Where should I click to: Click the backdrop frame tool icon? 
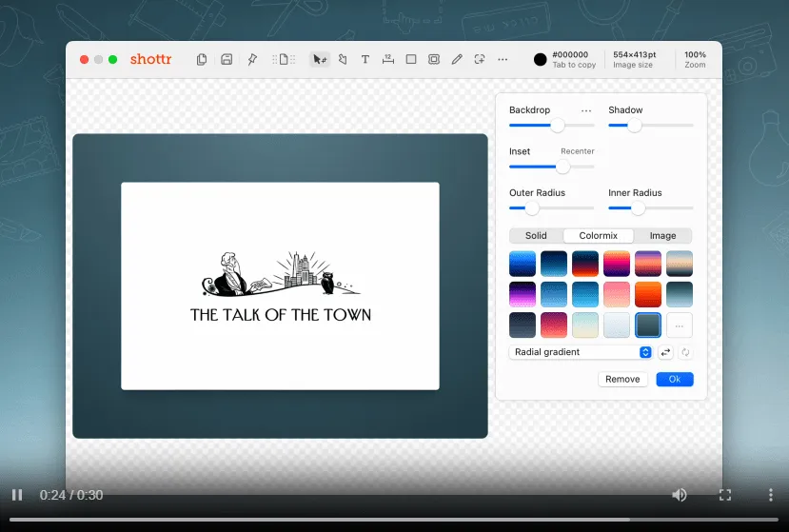[434, 59]
